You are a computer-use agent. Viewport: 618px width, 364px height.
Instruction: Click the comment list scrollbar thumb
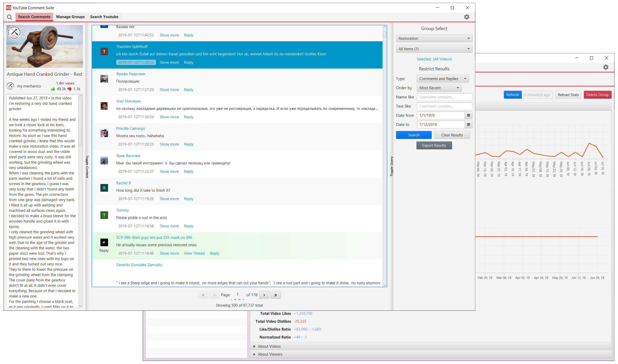pos(385,34)
